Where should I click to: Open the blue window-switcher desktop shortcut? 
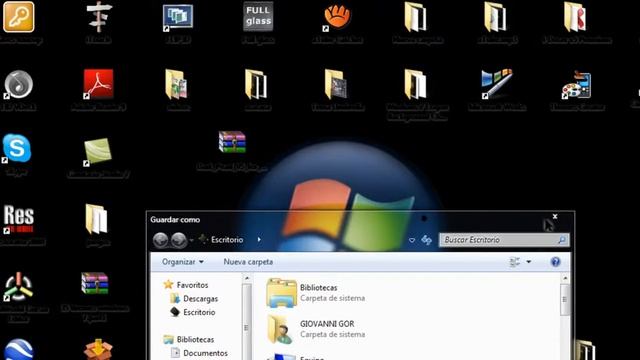178,18
